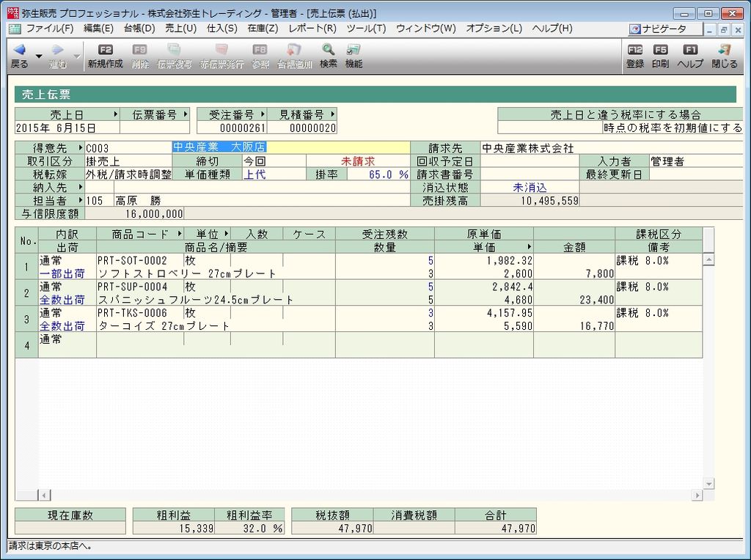Open the ファイル(F) menu
This screenshot has width=751, height=560.
(50, 29)
